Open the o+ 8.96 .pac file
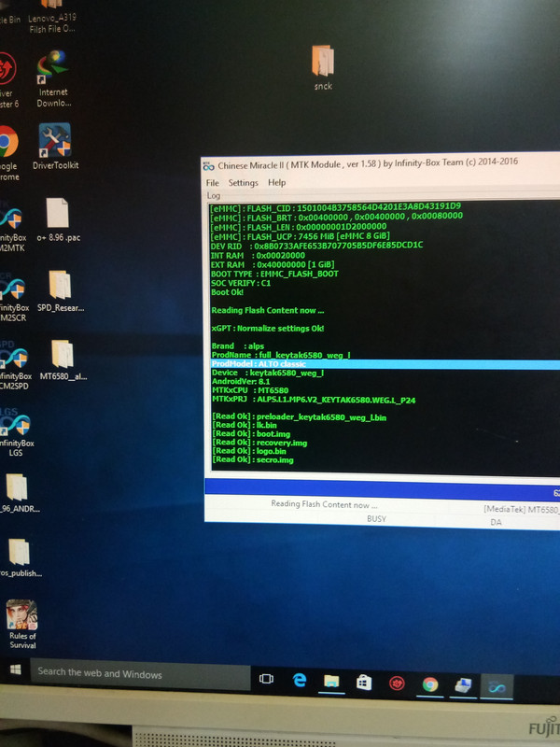560x747 pixels. point(58,219)
